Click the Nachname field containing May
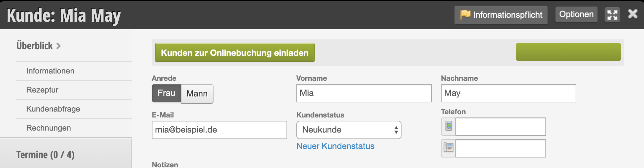This screenshot has width=644, height=168. (508, 93)
